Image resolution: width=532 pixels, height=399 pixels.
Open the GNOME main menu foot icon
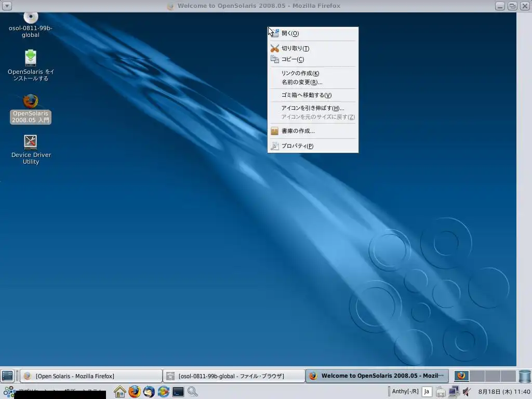click(9, 392)
